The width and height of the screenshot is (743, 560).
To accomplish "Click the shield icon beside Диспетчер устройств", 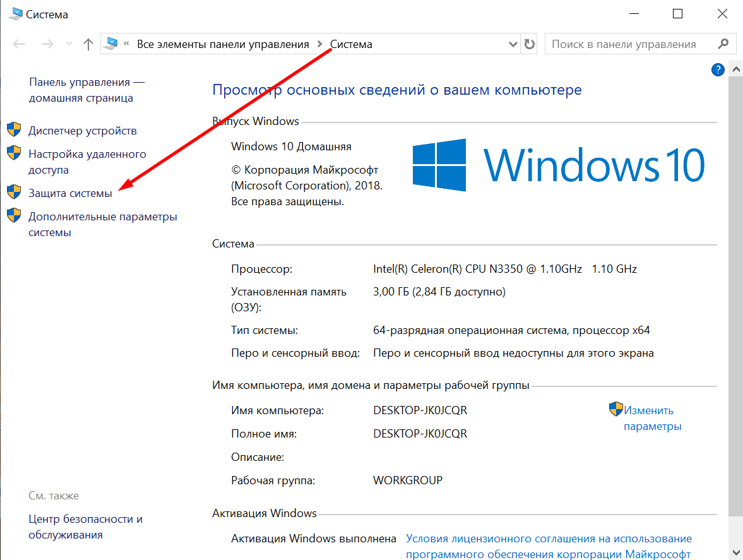I will [x=15, y=129].
